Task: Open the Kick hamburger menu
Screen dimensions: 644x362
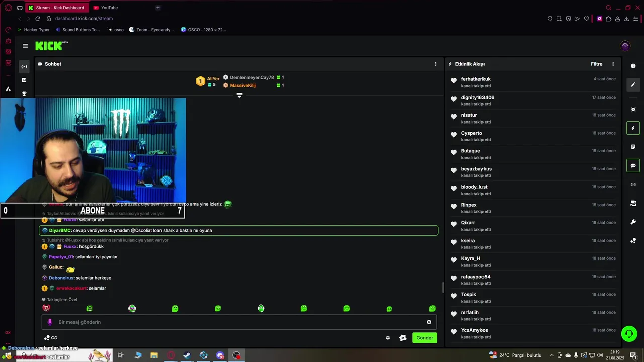Action: point(25,46)
